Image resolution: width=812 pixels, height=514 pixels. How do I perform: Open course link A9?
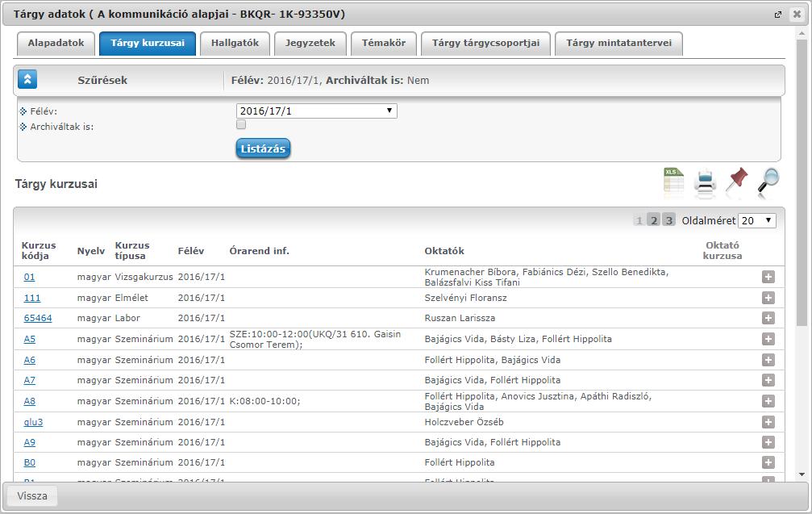[x=30, y=442]
